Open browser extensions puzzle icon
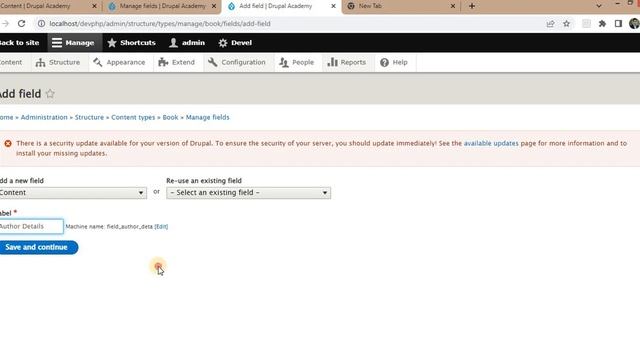 click(x=602, y=24)
